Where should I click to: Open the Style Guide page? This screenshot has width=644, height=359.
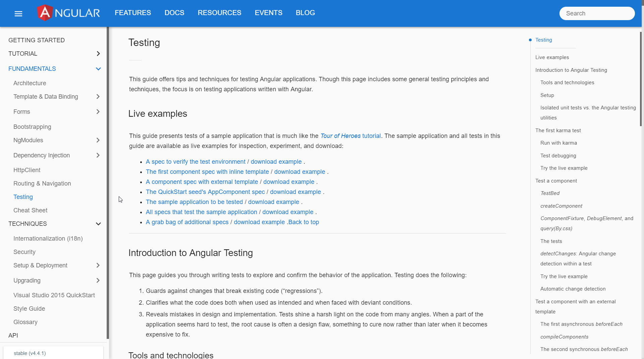(29, 309)
